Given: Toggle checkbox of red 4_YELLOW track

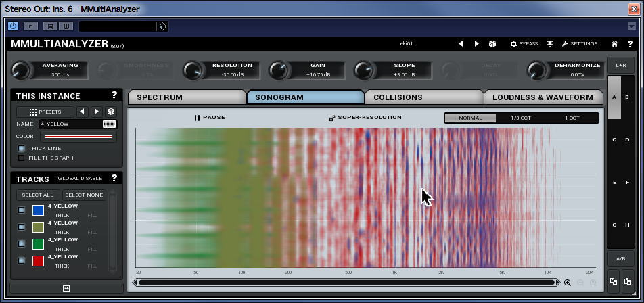Looking at the screenshot, I should [x=22, y=260].
